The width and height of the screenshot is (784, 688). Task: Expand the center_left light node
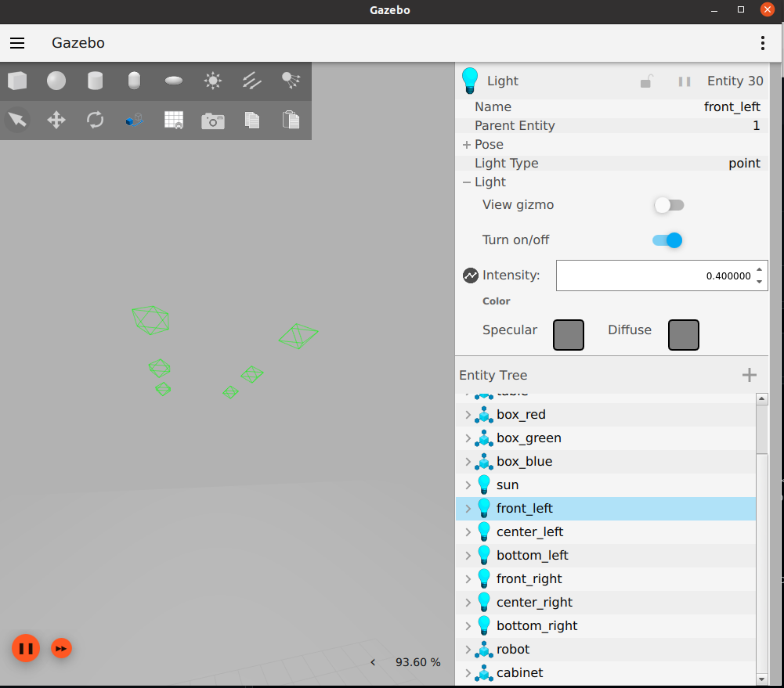468,532
